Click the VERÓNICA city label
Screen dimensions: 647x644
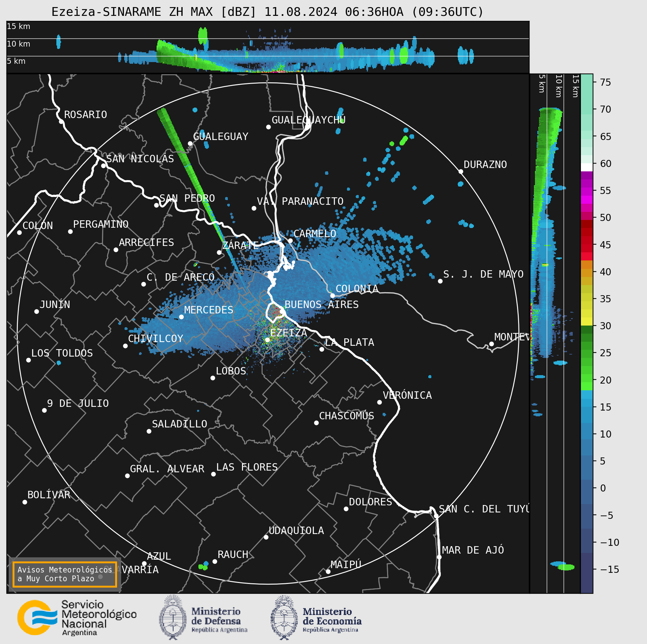[x=407, y=395]
